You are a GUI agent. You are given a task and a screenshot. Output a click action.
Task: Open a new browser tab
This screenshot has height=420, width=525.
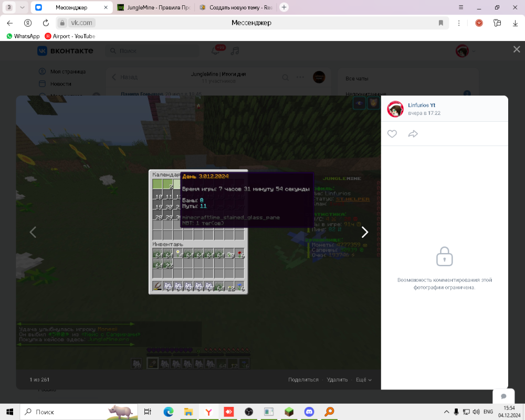pyautogui.click(x=284, y=7)
